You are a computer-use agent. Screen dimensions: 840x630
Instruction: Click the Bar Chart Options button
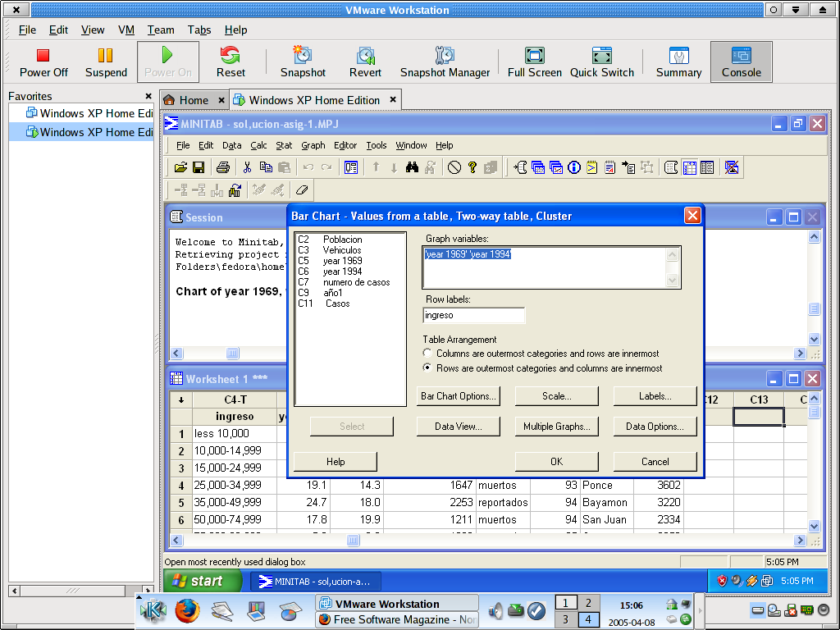(458, 396)
